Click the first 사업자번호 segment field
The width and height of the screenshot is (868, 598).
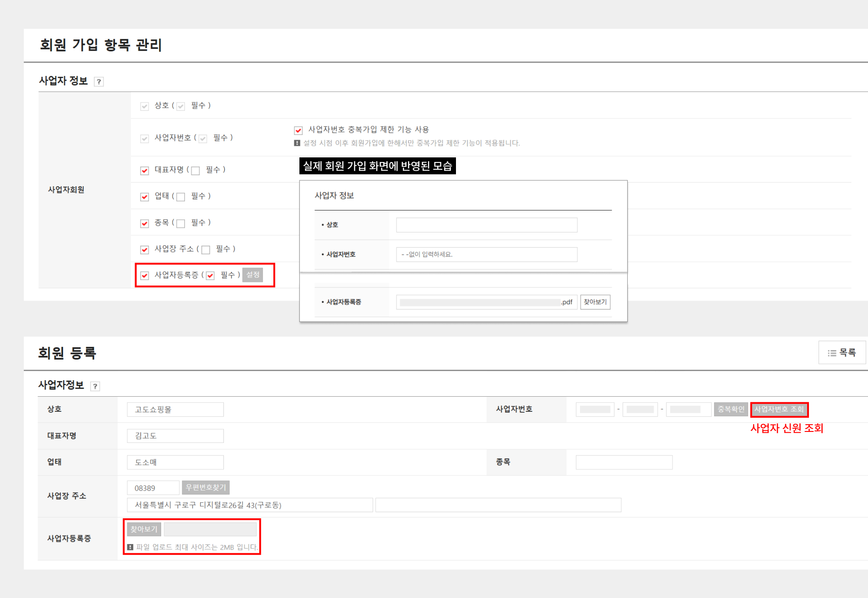(595, 409)
